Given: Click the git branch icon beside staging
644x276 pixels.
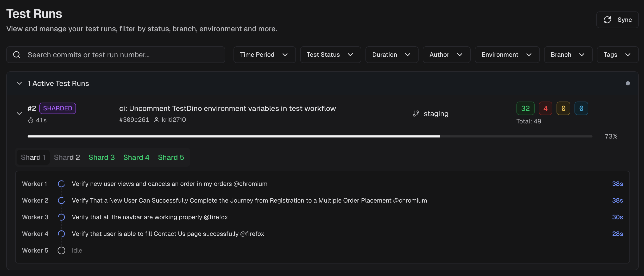Looking at the screenshot, I should click(416, 114).
